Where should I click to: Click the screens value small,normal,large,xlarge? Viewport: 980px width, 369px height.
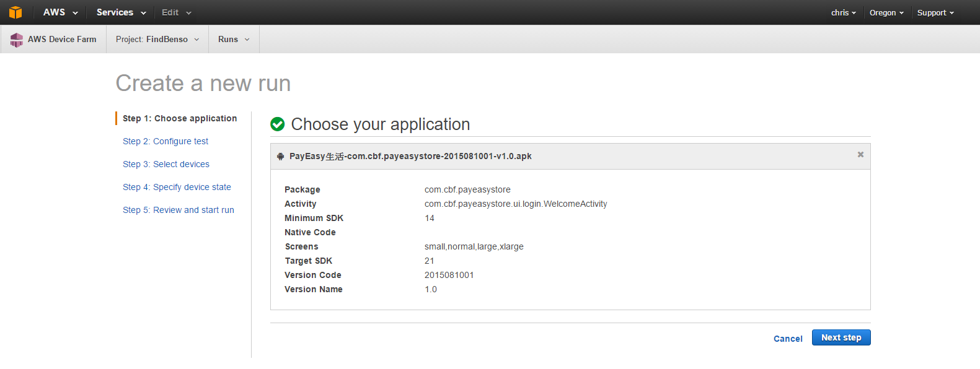[474, 246]
